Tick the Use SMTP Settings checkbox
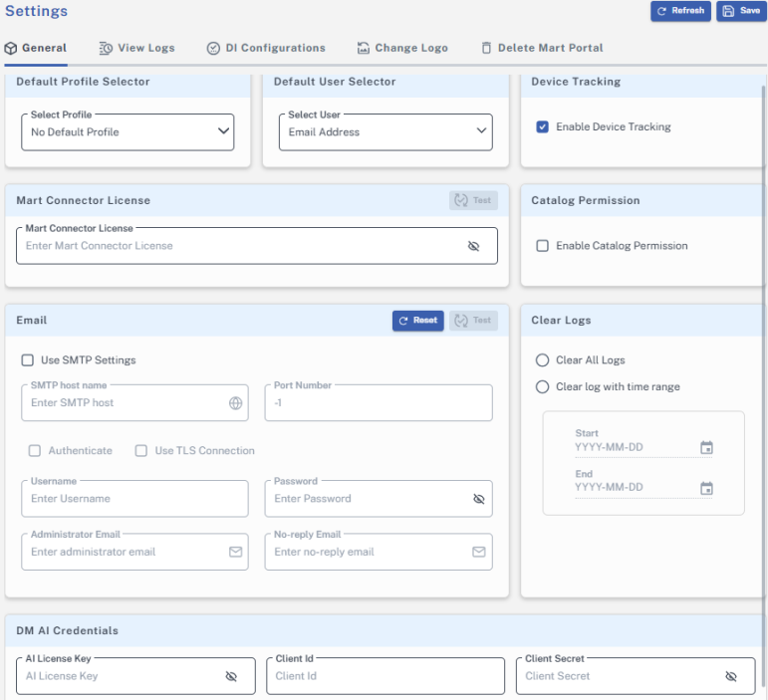 click(28, 360)
